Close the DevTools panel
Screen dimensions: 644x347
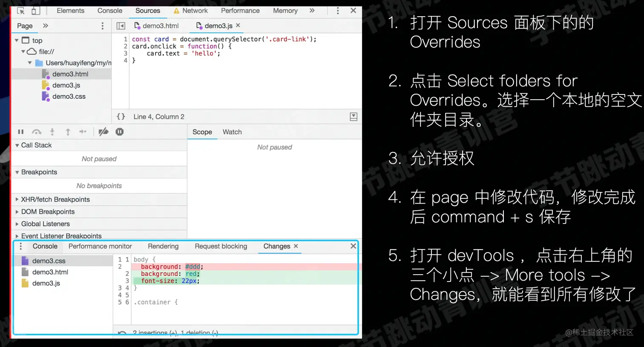point(353,11)
